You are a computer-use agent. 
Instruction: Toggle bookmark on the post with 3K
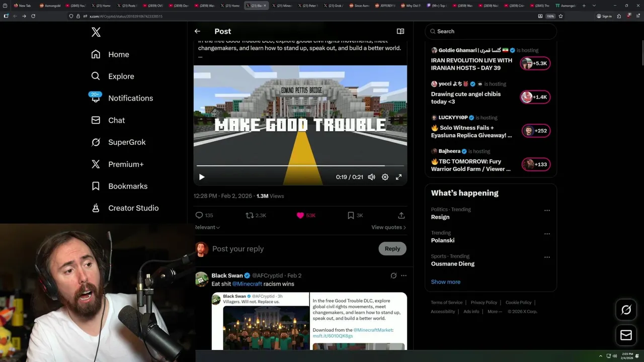point(355,215)
